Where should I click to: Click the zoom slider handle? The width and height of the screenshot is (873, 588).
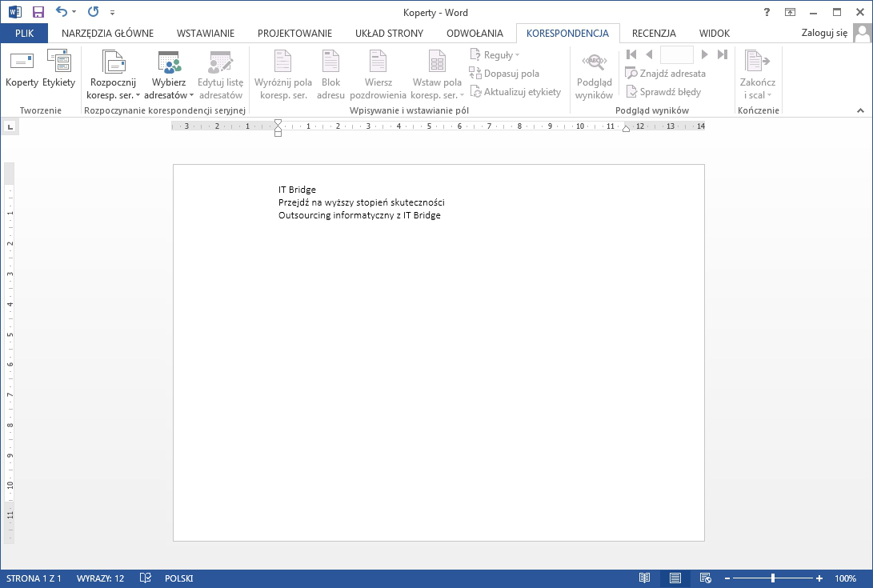click(773, 578)
